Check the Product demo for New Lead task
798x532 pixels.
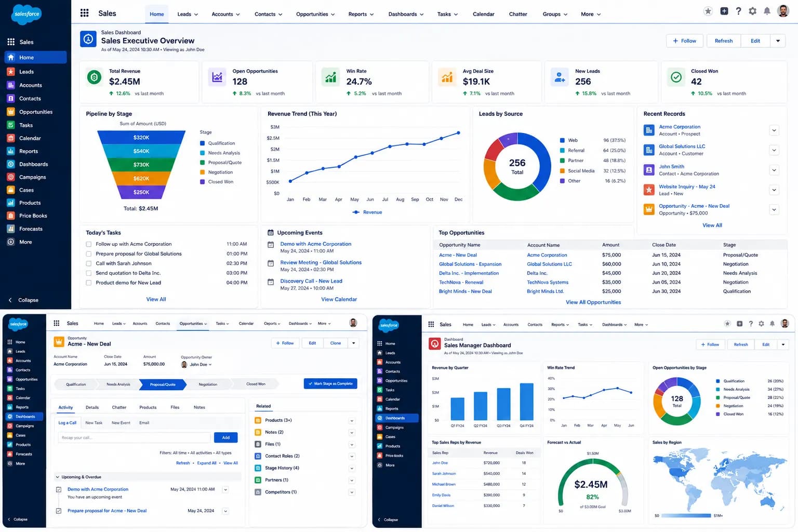[89, 283]
